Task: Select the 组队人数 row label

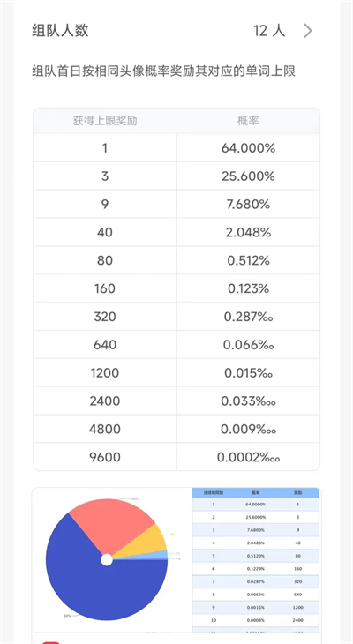Action: pos(60,31)
